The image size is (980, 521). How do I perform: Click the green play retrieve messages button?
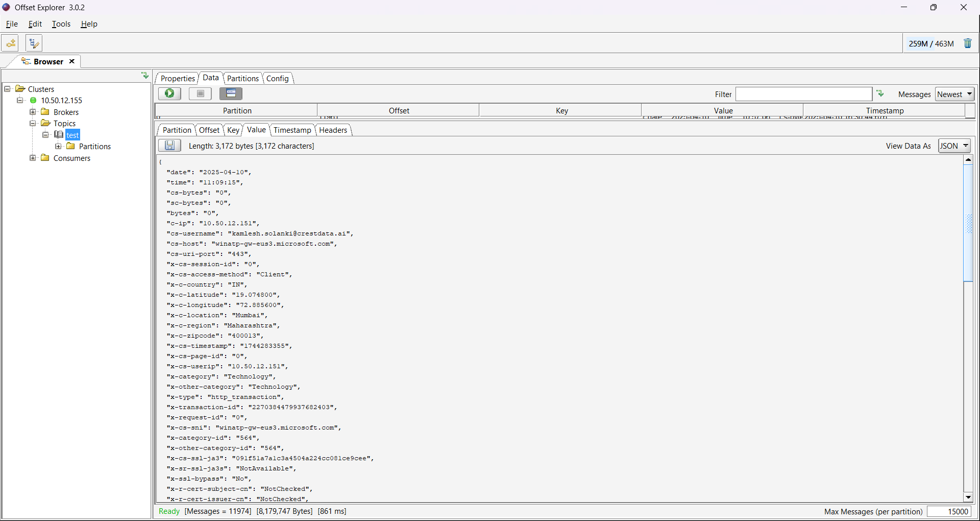[169, 93]
